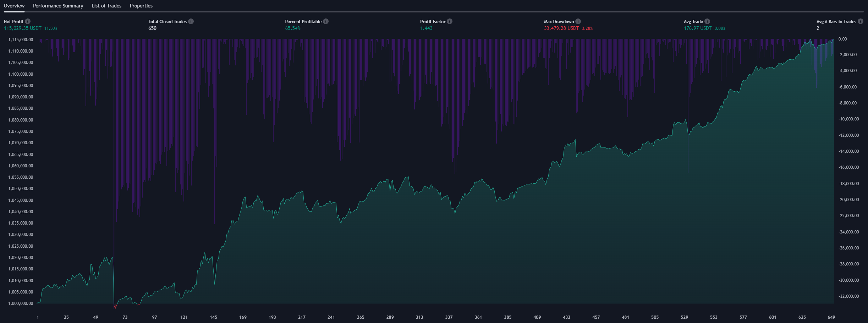
Task: Select the percent profitable value 65.54%
Action: tap(293, 28)
